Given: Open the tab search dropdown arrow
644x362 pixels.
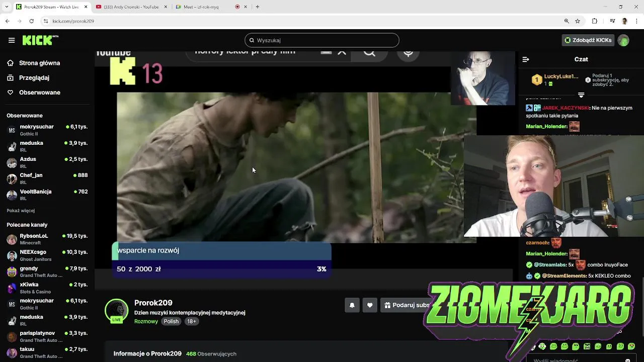Looking at the screenshot, I should (x=6, y=7).
